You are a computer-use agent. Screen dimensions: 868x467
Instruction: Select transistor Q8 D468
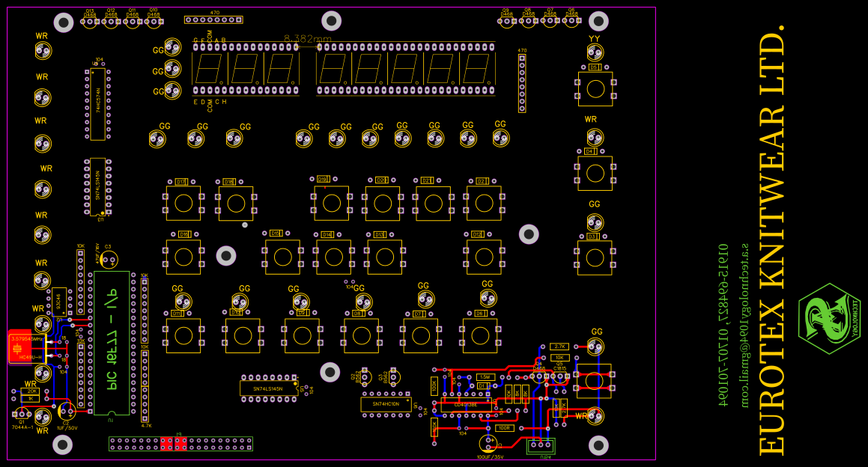pos(527,22)
